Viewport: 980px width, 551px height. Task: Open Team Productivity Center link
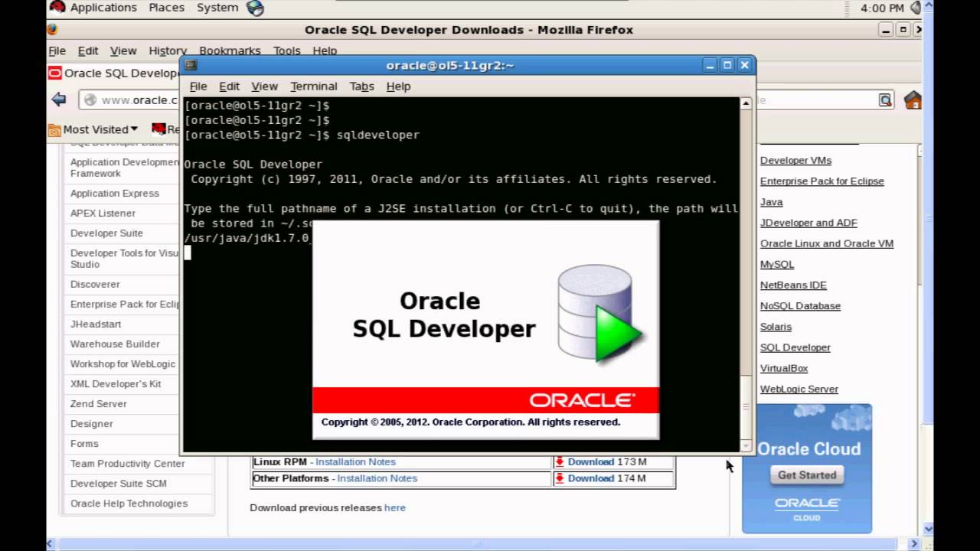click(x=127, y=463)
